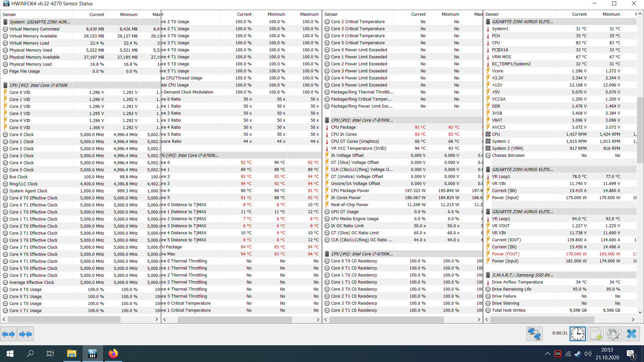Click the shrink columns inward arrows button
The width and height of the screenshot is (644, 362).
pyautogui.click(x=25, y=334)
